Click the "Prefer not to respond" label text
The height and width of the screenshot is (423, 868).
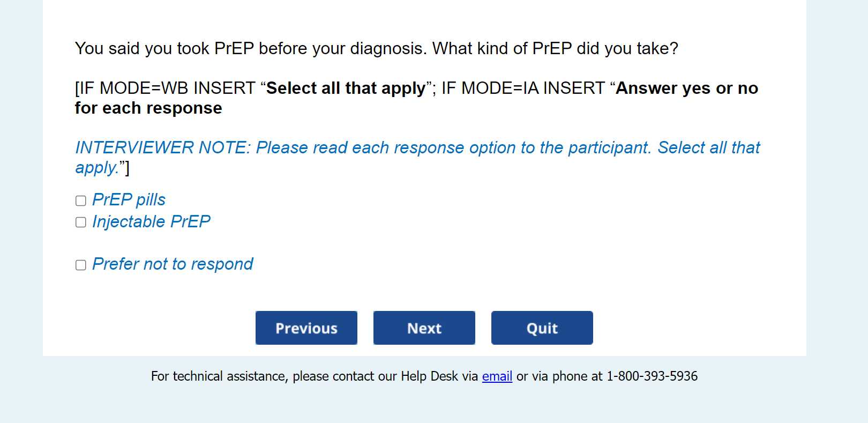click(x=173, y=264)
